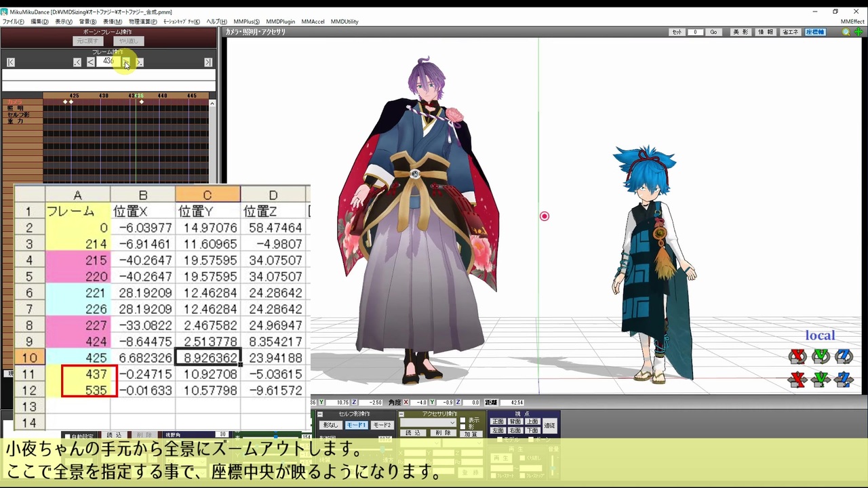Step forward one frame arrow
The height and width of the screenshot is (488, 868).
point(126,62)
